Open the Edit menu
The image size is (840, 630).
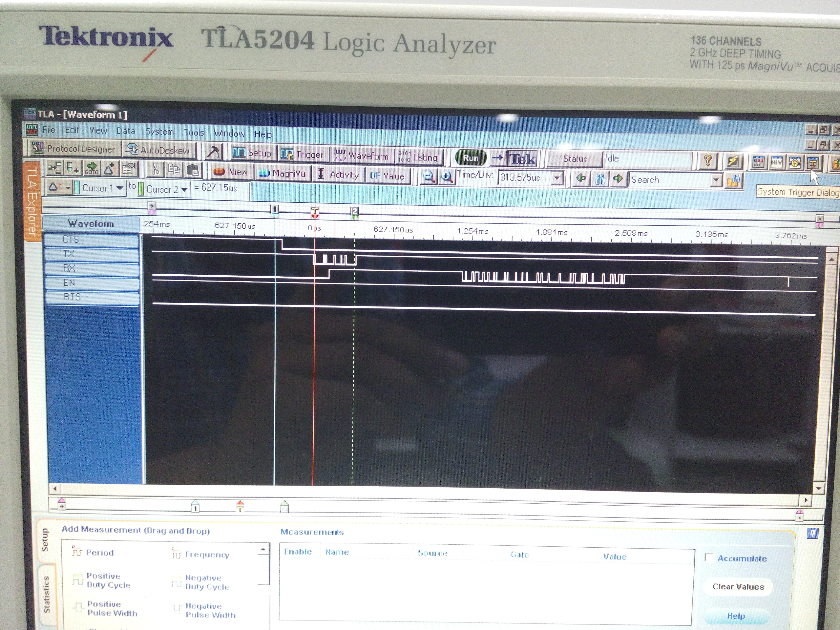pos(72,130)
